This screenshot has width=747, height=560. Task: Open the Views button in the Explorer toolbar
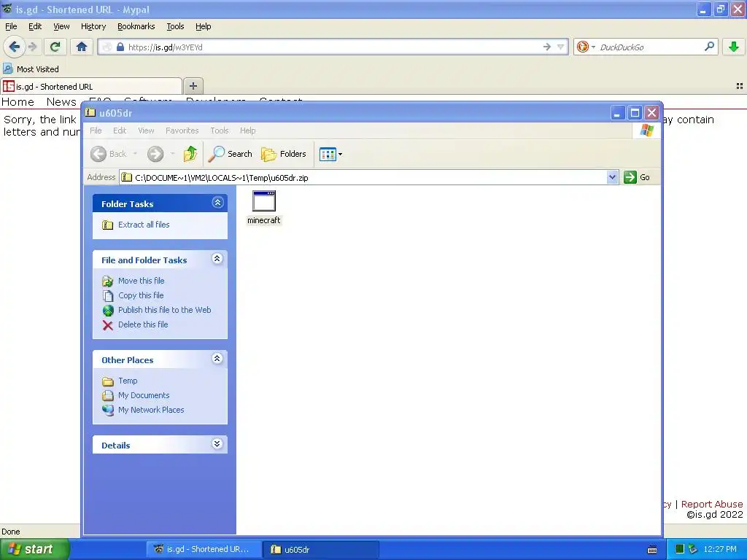[x=330, y=154]
